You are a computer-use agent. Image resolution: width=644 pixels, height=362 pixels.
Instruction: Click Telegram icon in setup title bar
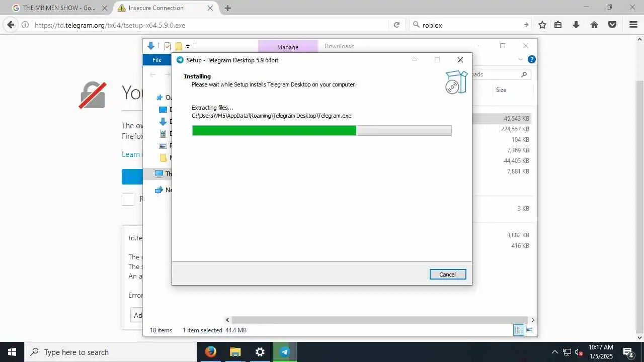(180, 60)
